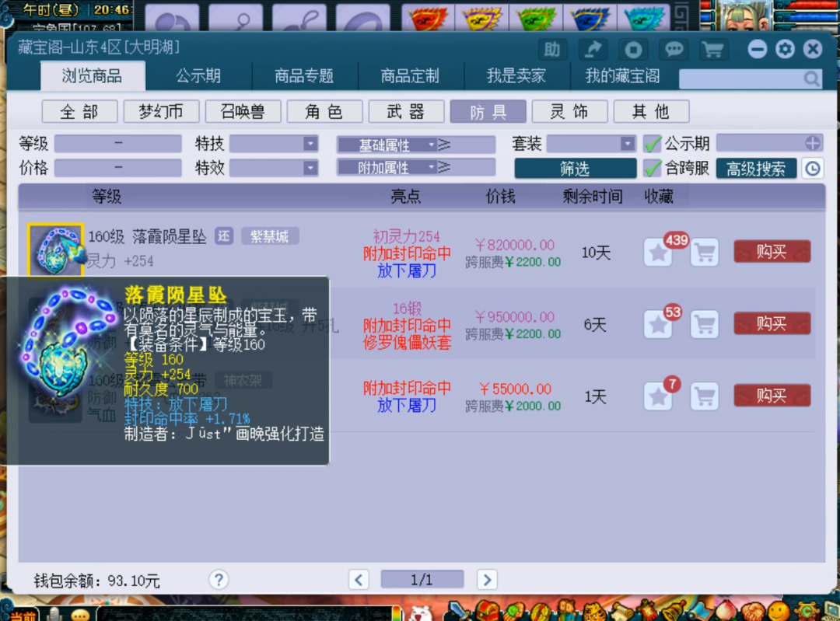Screen dimensions: 840x621
Task: Switch to the 我是卖家 tab
Action: (516, 76)
